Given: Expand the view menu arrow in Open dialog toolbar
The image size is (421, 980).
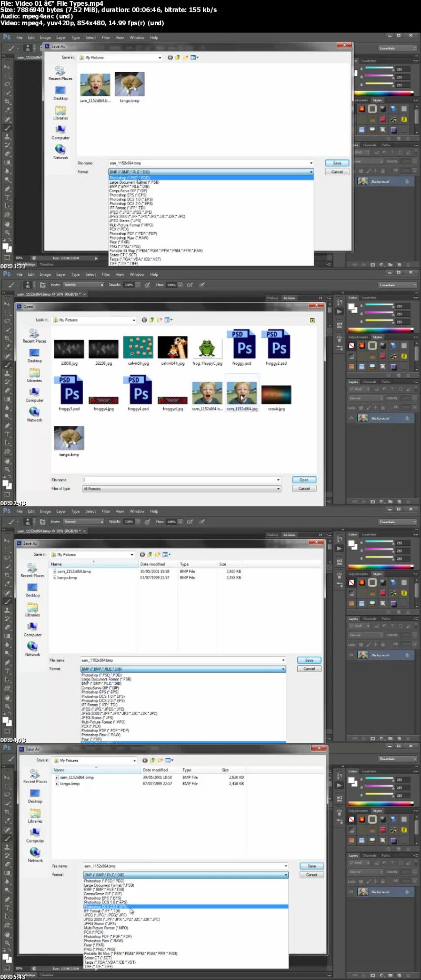Looking at the screenshot, I should coord(172,320).
